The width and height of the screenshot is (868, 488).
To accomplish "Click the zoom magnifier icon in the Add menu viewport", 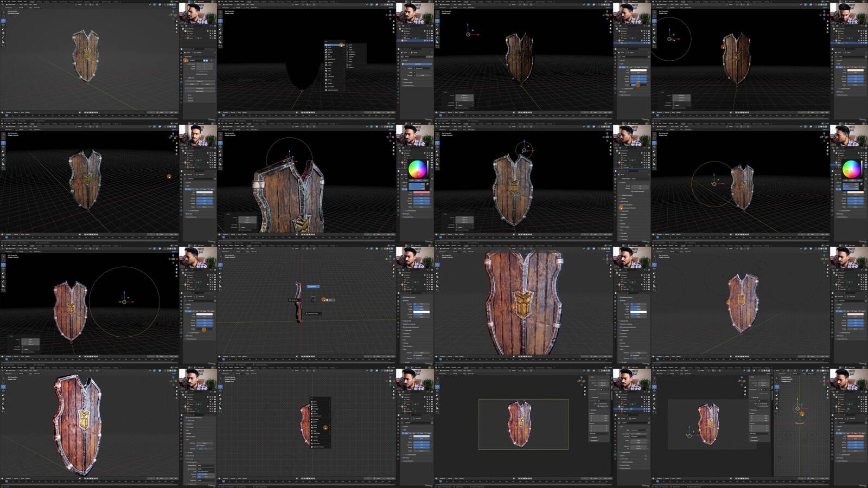I will point(392,22).
